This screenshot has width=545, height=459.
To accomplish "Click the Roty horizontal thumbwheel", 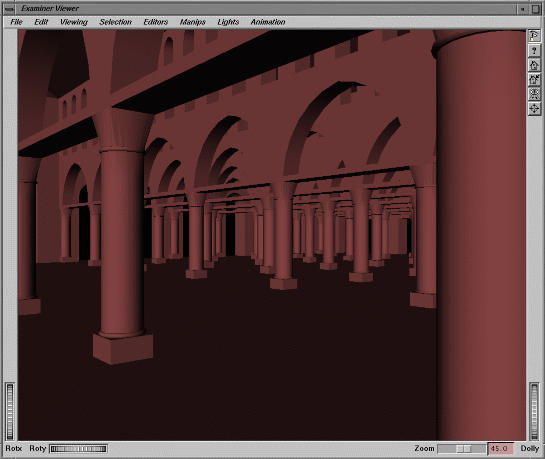I will pyautogui.click(x=79, y=449).
